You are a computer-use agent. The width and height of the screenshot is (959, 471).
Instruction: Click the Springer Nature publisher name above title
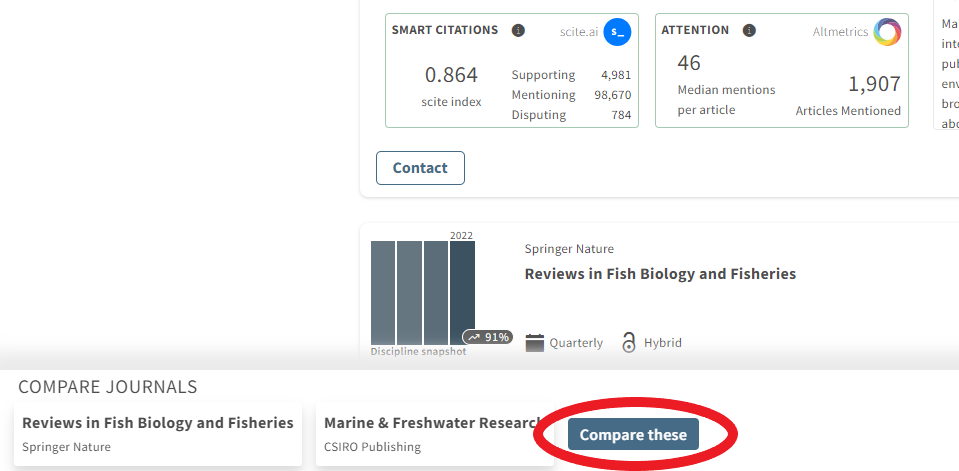coord(569,249)
